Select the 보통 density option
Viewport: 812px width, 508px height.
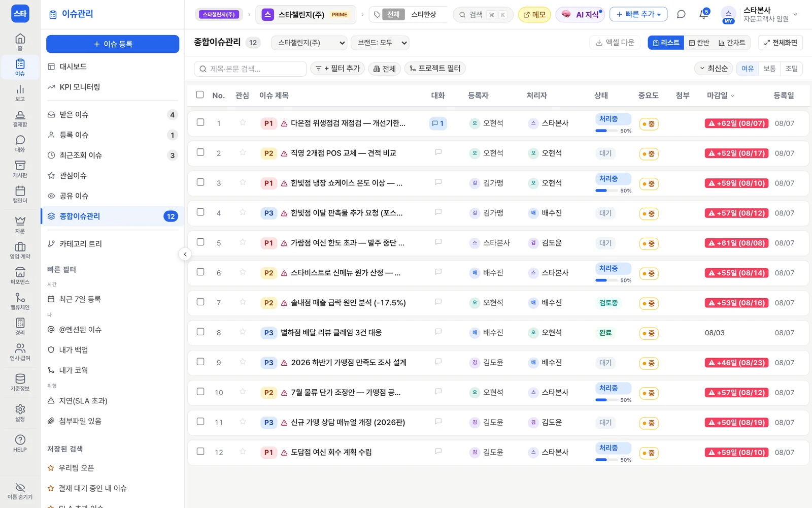click(769, 68)
